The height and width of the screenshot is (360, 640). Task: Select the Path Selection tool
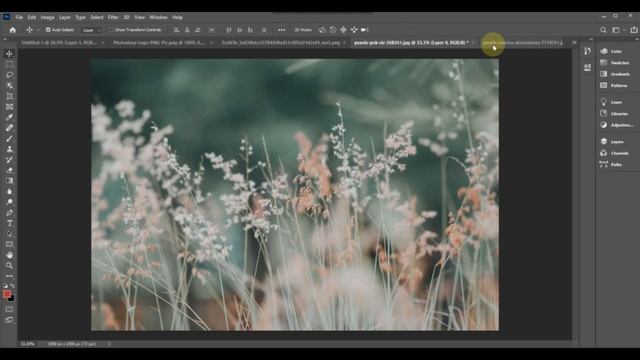[x=9, y=234]
